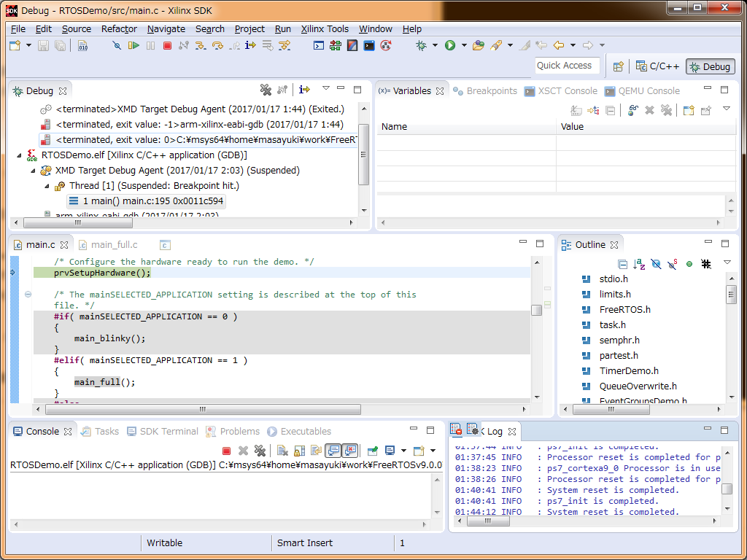
Task: Select the main() main.c:195 stack frame
Action: click(146, 201)
